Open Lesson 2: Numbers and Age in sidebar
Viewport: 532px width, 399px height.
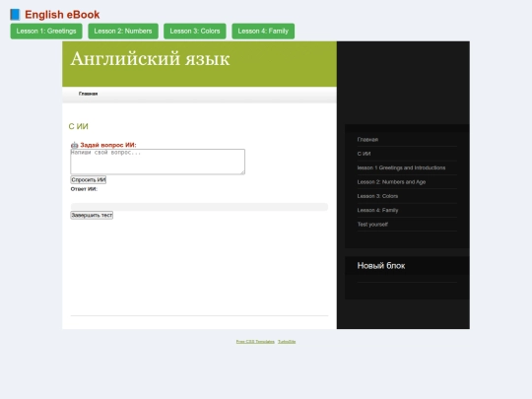point(391,182)
